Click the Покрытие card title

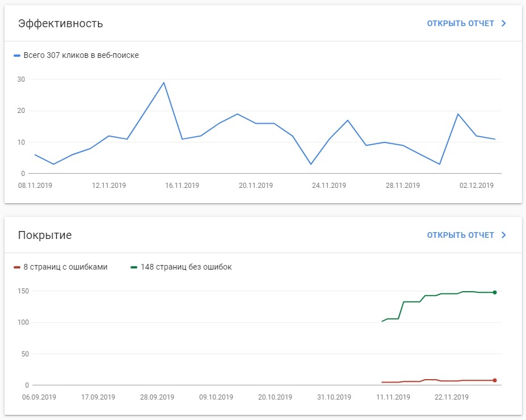tap(45, 235)
